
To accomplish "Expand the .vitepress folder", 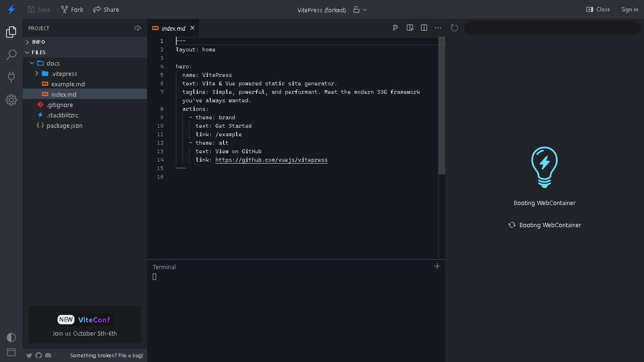I will click(37, 74).
